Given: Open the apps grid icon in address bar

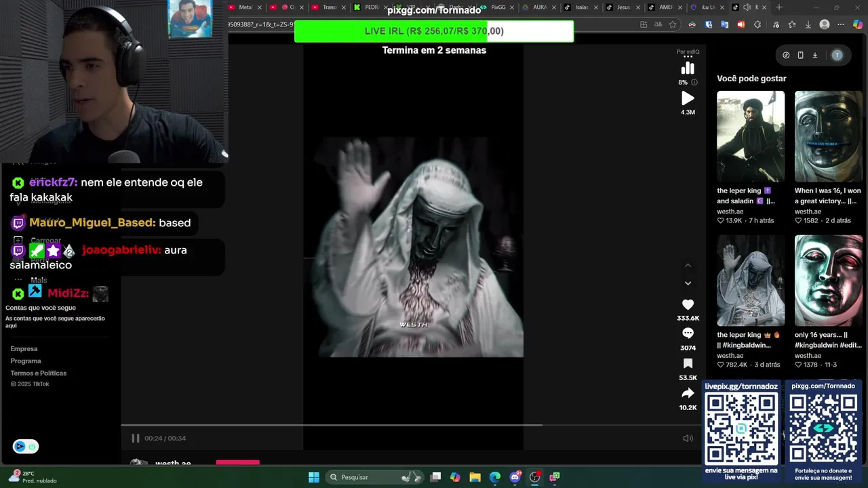Looking at the screenshot, I should (x=644, y=24).
